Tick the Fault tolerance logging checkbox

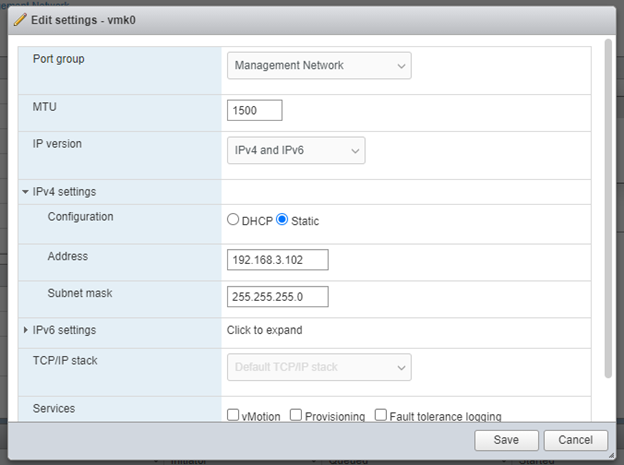381,415
